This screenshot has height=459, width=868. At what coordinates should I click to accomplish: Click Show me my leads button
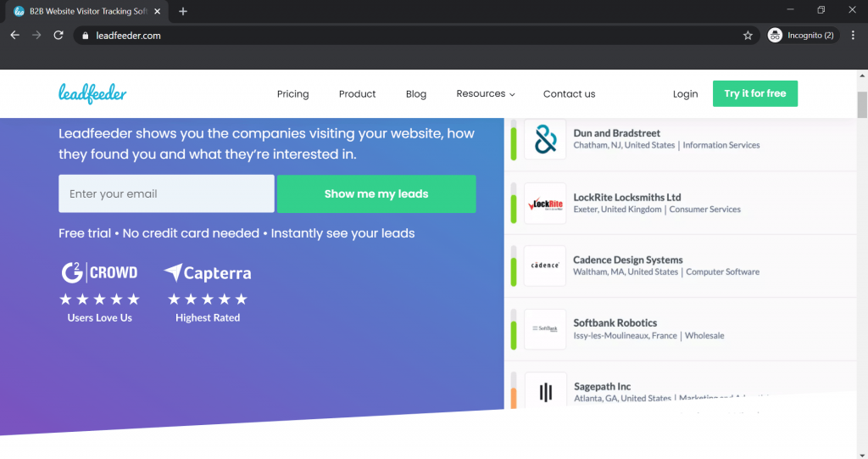(x=376, y=193)
